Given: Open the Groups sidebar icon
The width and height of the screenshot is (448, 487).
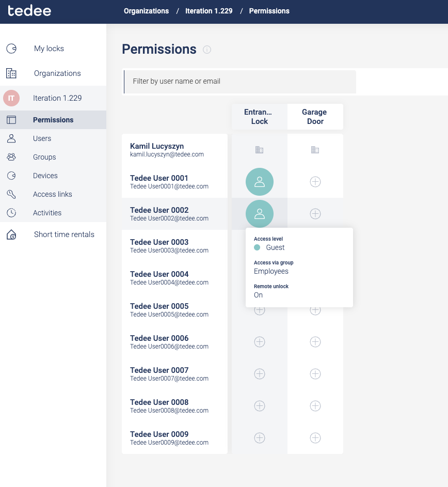Looking at the screenshot, I should [x=11, y=156].
